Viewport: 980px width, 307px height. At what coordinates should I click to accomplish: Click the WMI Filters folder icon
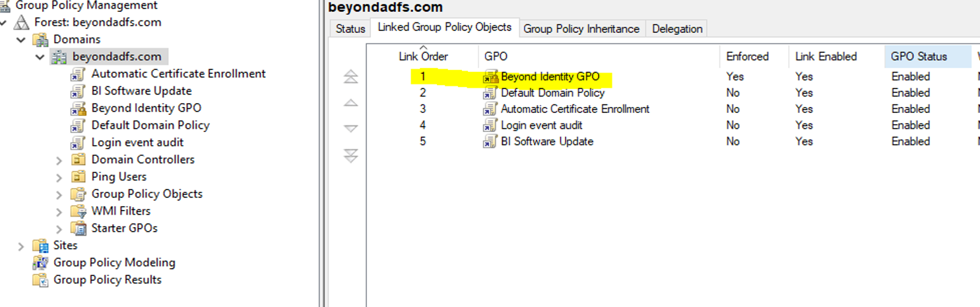point(79,211)
